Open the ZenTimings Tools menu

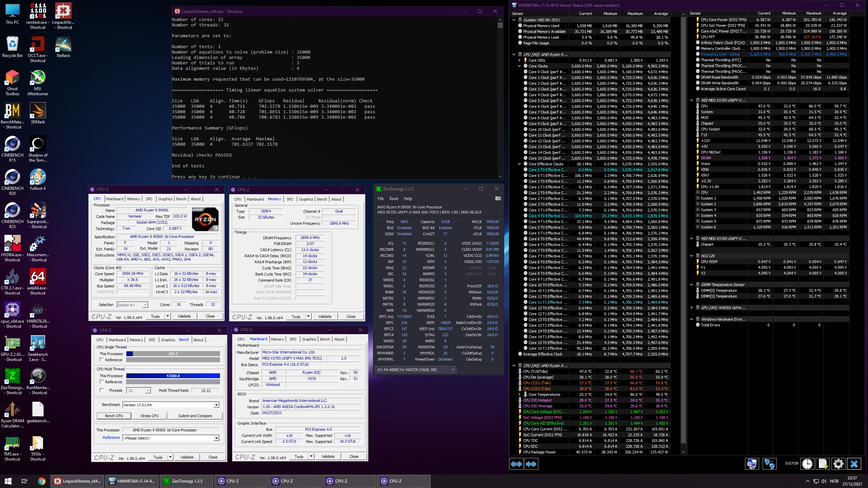pyautogui.click(x=394, y=199)
